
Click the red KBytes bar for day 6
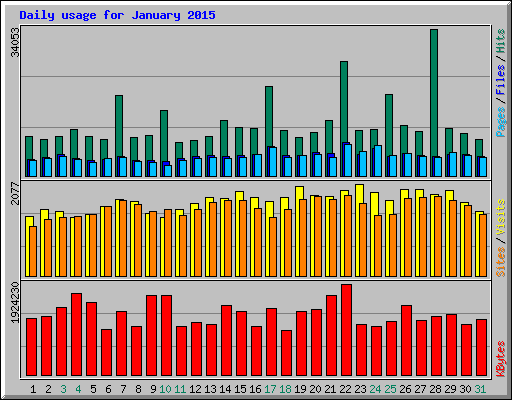point(107,353)
